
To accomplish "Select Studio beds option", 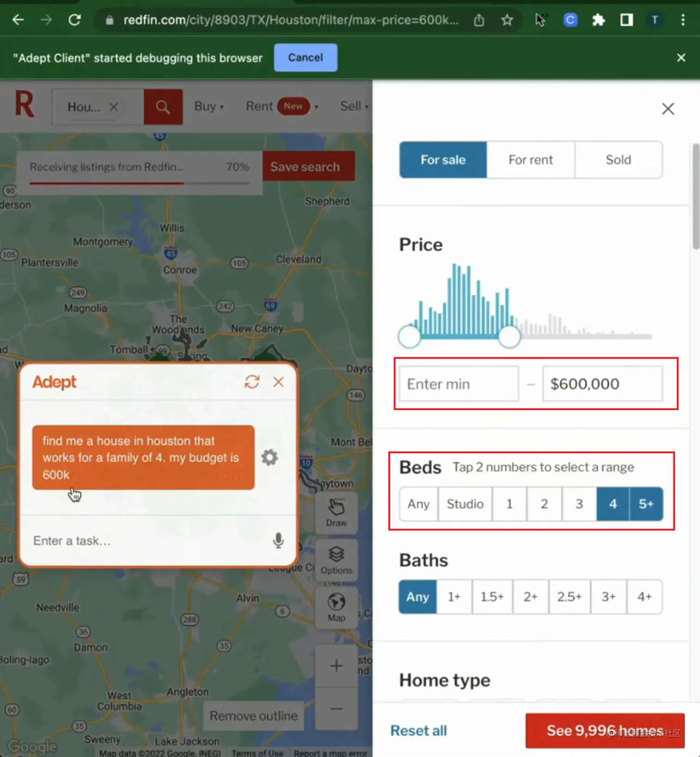I will (x=465, y=504).
